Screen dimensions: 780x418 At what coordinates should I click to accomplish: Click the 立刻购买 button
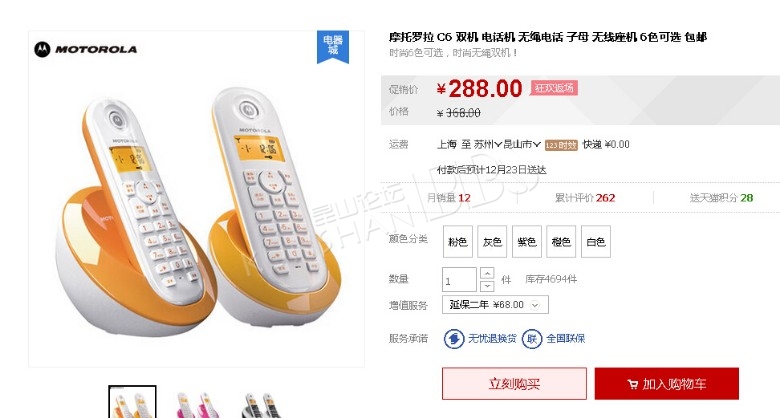point(514,384)
